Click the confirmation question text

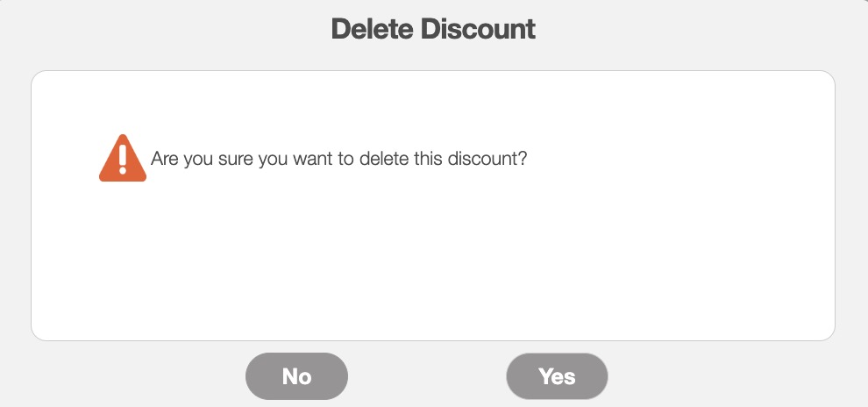[x=338, y=160]
